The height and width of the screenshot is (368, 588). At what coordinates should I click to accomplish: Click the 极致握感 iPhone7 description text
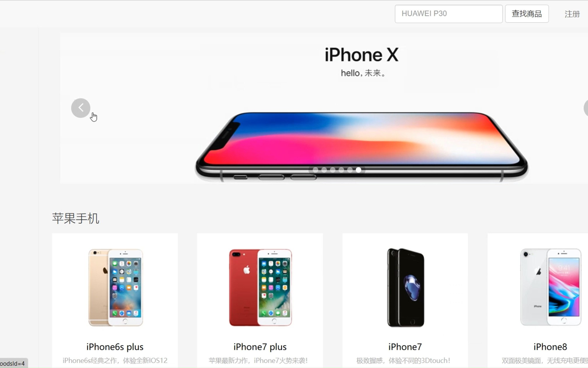(x=403, y=360)
